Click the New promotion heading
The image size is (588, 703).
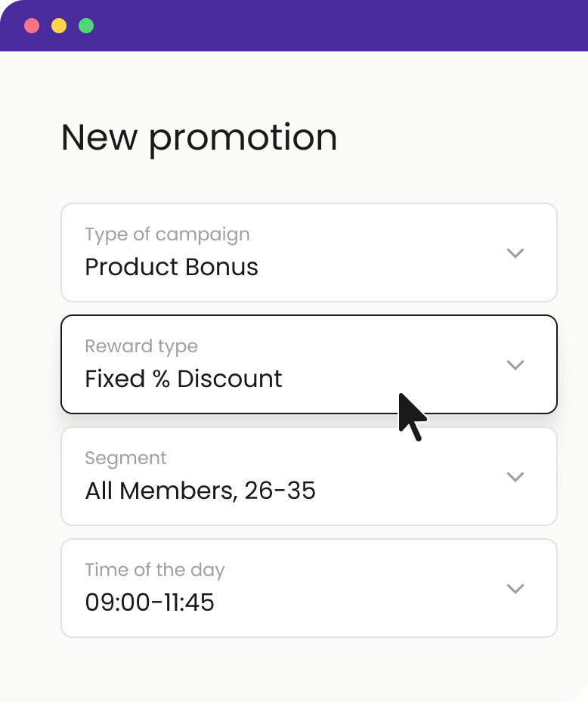pyautogui.click(x=199, y=138)
